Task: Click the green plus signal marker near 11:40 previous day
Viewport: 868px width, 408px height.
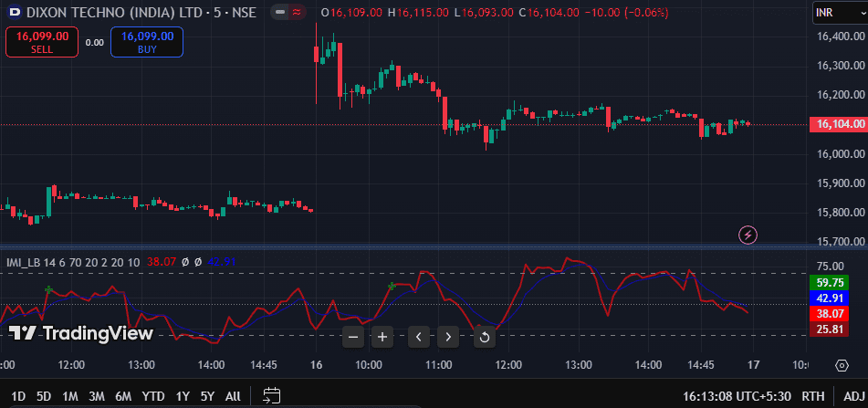Action: [48, 289]
